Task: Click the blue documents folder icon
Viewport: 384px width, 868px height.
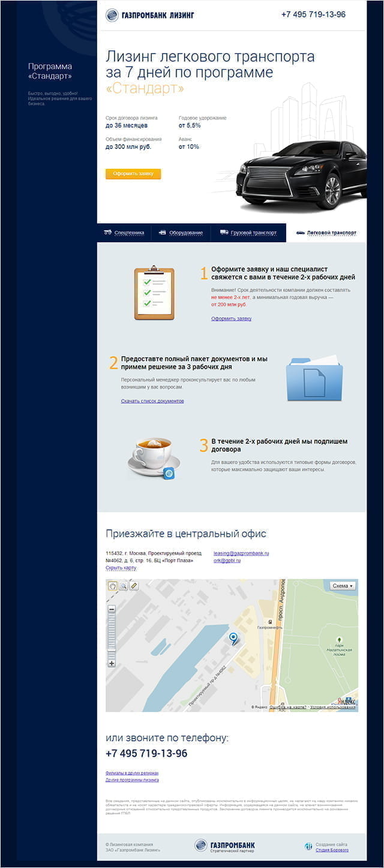Action: 314,378
